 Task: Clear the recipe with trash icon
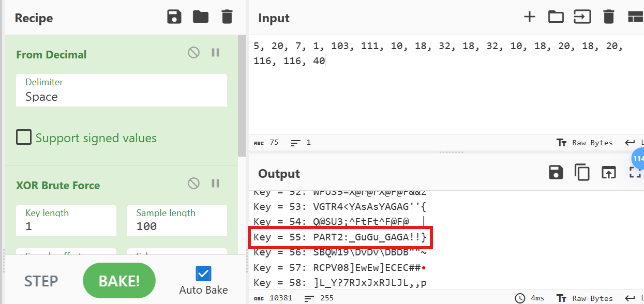[227, 17]
